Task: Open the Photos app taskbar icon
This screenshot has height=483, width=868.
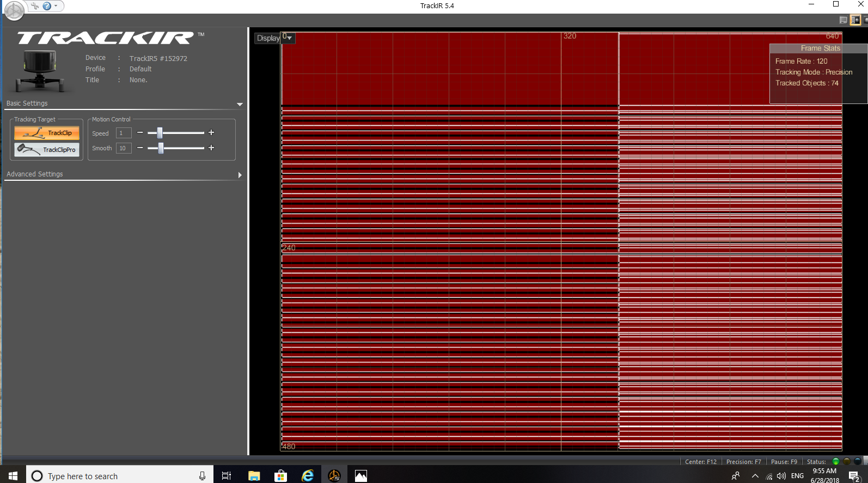Action: coord(361,476)
